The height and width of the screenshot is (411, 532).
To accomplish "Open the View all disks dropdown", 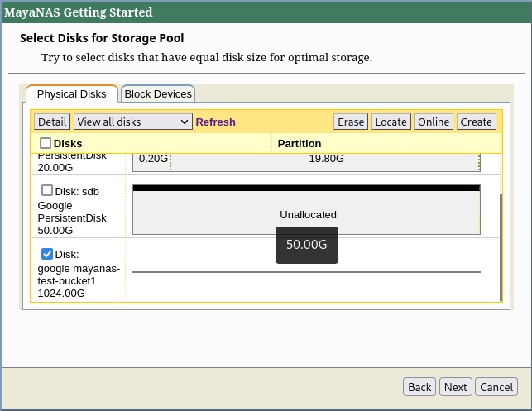I will coord(132,122).
